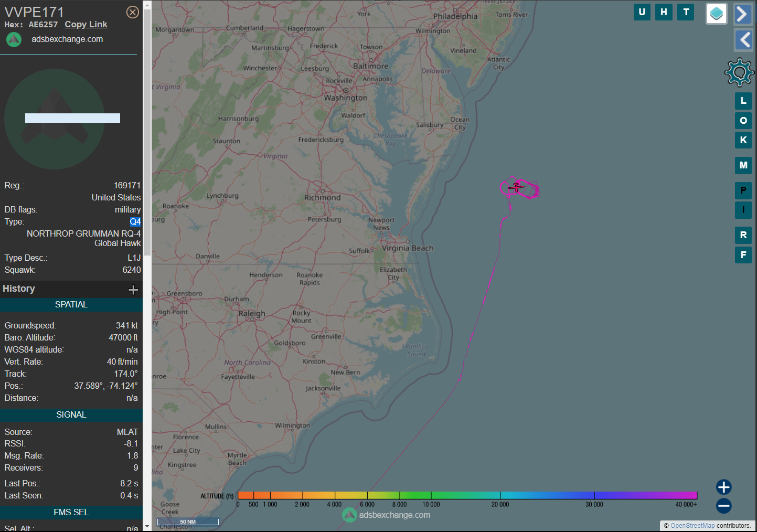Close the VVPE171 aircraft info panel

pos(133,12)
